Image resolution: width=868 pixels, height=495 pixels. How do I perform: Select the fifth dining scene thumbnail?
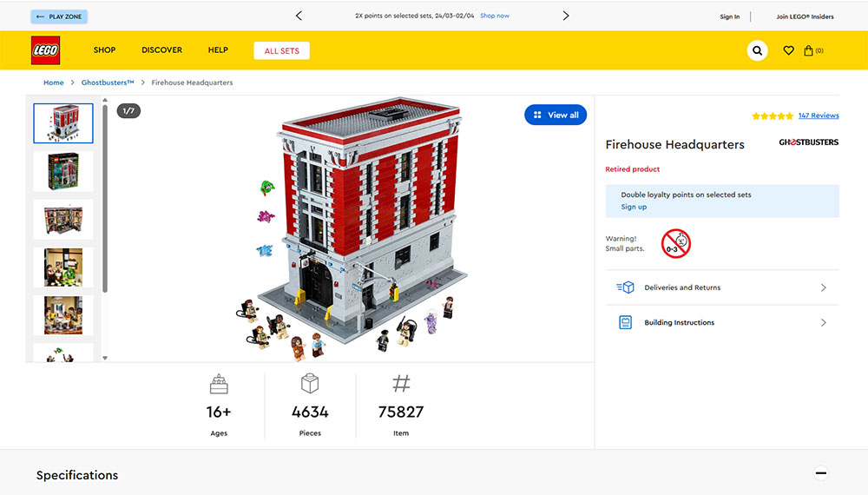coord(63,315)
